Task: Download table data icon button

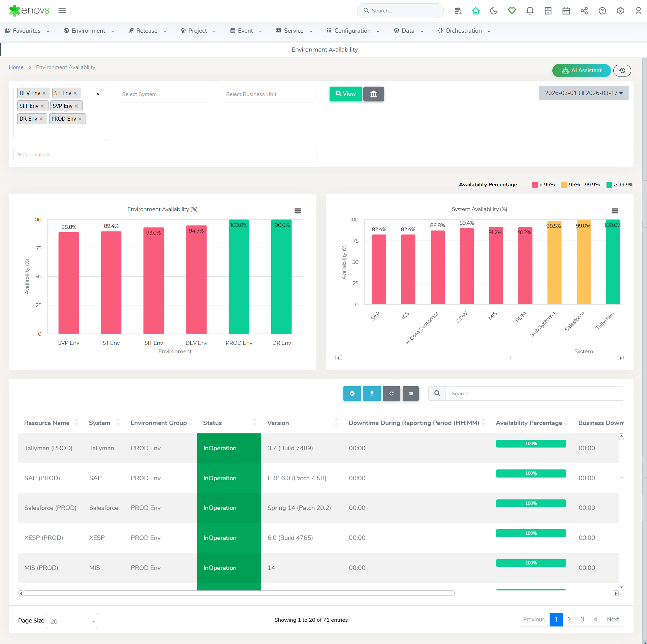Action: (372, 393)
